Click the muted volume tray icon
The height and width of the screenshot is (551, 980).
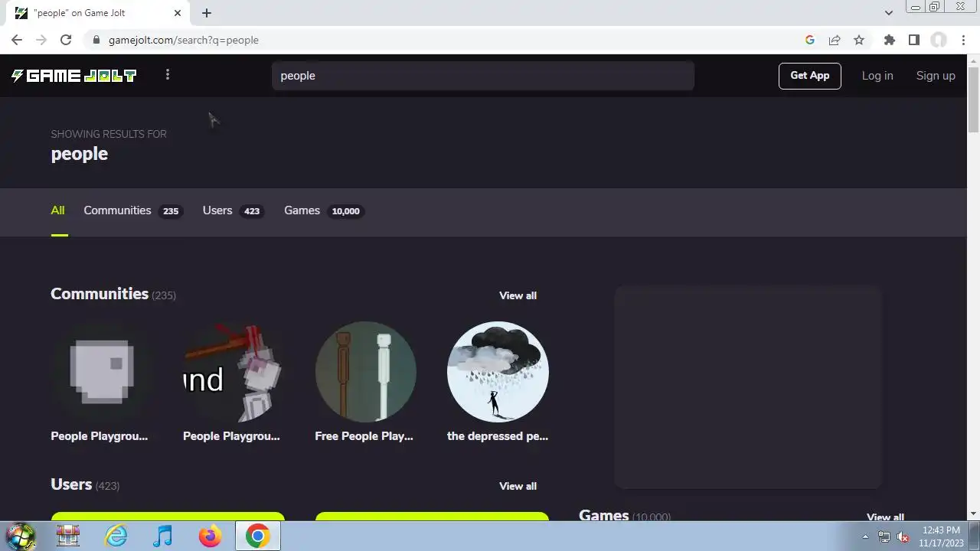point(903,536)
